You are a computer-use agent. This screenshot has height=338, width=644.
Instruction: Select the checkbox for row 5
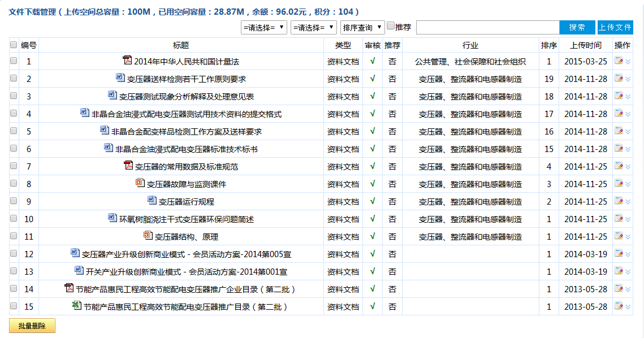14,132
